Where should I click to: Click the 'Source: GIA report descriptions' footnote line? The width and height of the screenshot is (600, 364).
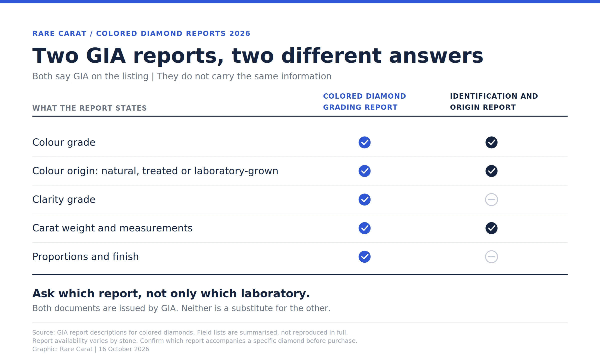(x=190, y=333)
